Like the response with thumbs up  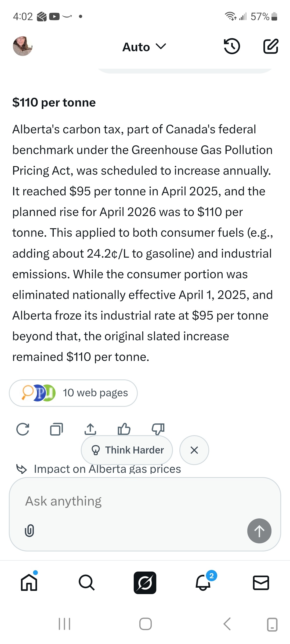click(124, 429)
